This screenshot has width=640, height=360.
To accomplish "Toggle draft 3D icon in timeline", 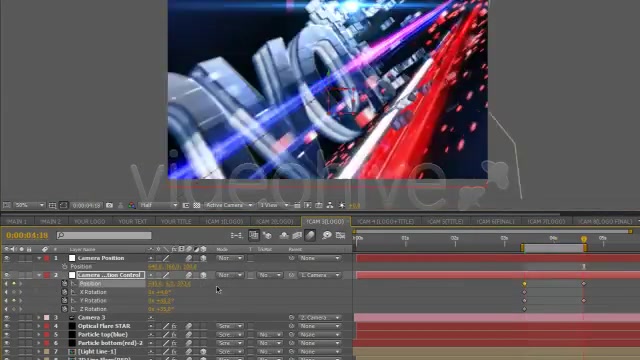I will pyautogui.click(x=267, y=235).
